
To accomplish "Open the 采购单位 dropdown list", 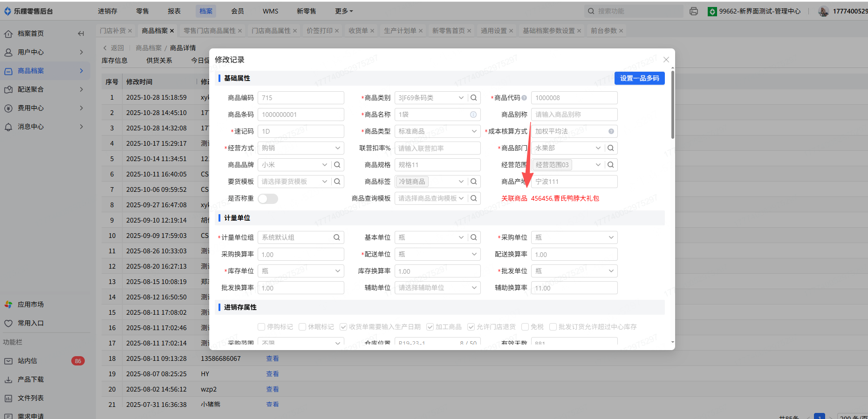I will click(x=574, y=237).
